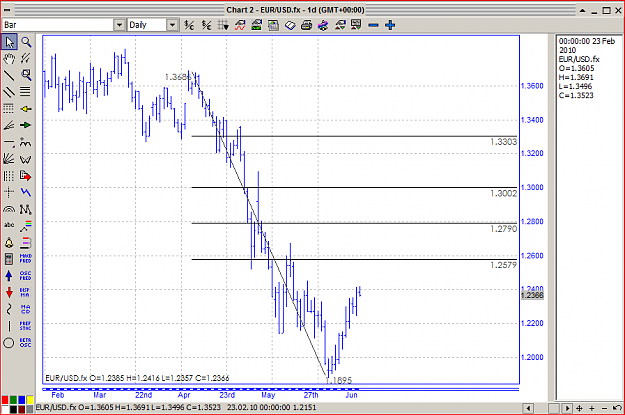Click the chart title bar text
Viewport: 625px width, 415px height.
295,10
